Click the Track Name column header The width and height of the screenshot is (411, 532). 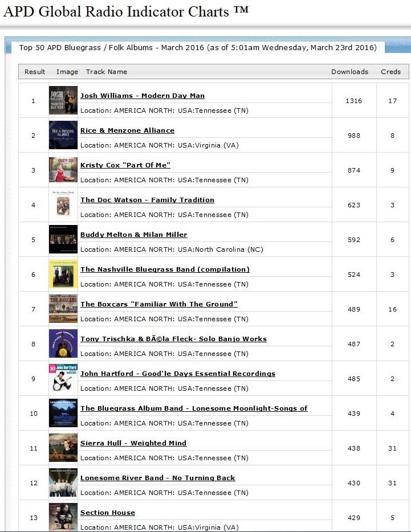click(107, 72)
